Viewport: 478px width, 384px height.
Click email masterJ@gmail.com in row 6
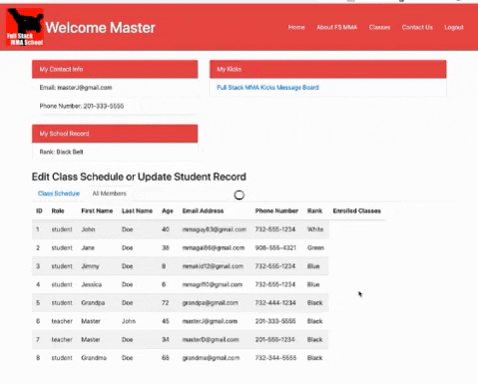pyautogui.click(x=210, y=321)
